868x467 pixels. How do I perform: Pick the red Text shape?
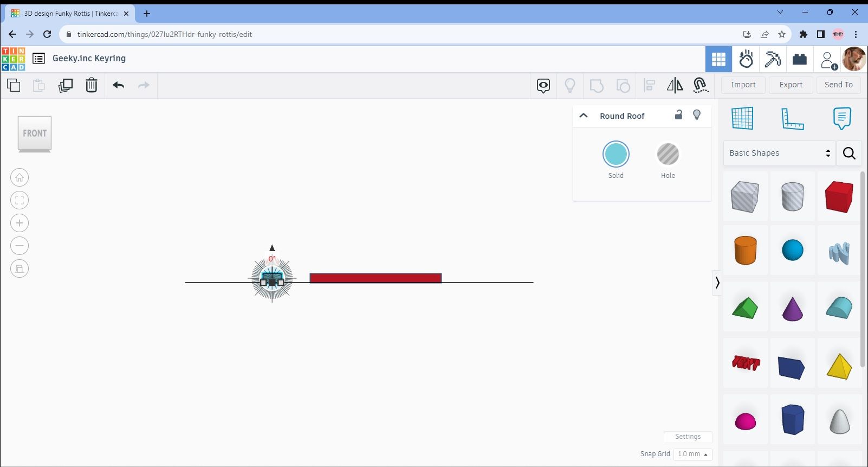(x=746, y=363)
